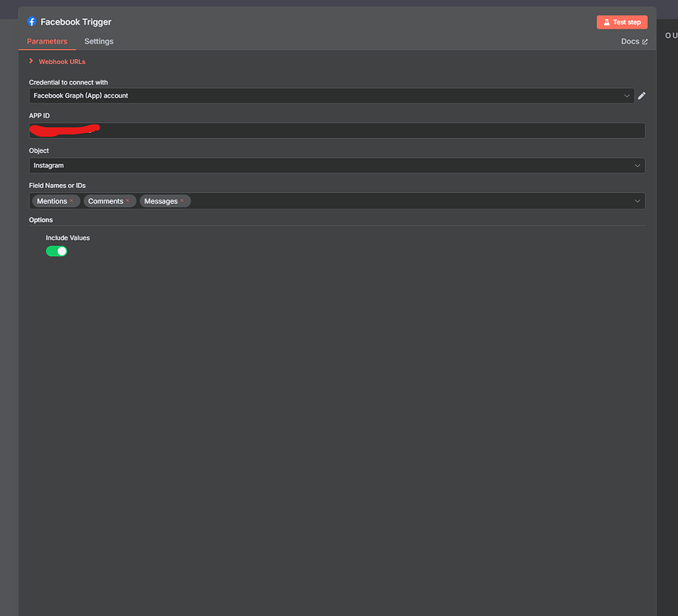Remove the Mentions tag
Viewport: 678px width, 616px height.
(x=71, y=200)
